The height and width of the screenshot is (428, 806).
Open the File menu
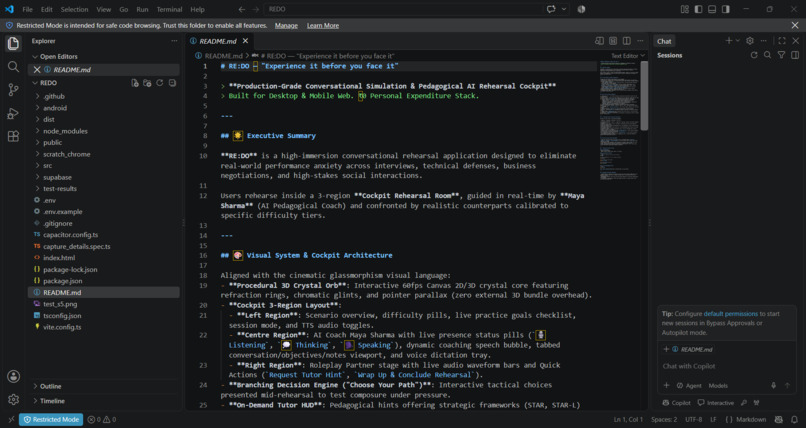click(x=27, y=9)
